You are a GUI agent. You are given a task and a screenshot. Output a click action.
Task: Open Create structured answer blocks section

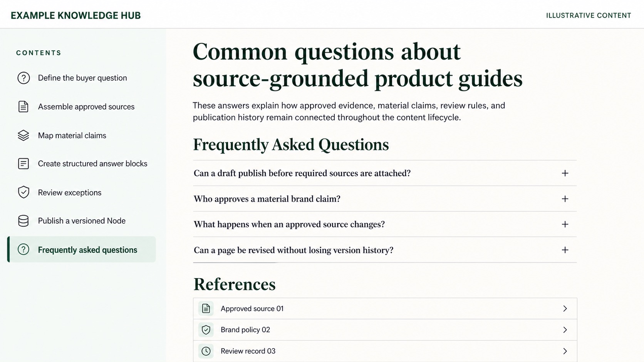92,163
